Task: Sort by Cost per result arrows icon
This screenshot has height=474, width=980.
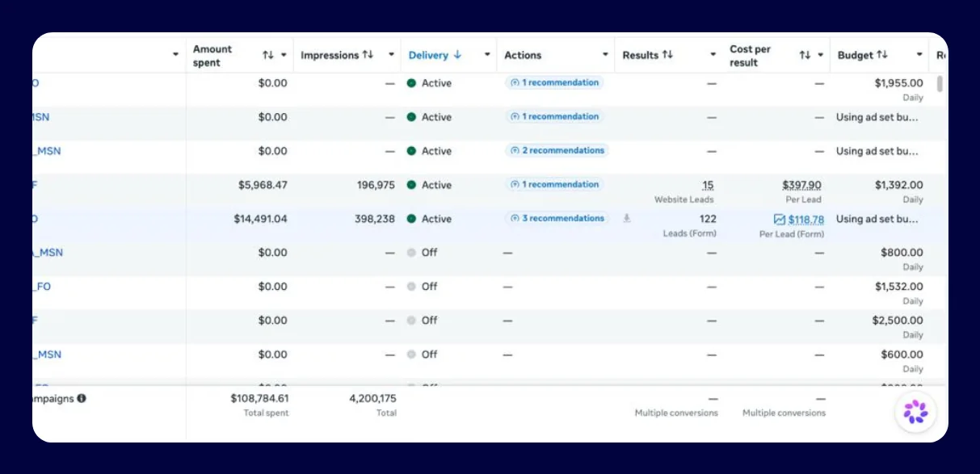Action: [805, 55]
